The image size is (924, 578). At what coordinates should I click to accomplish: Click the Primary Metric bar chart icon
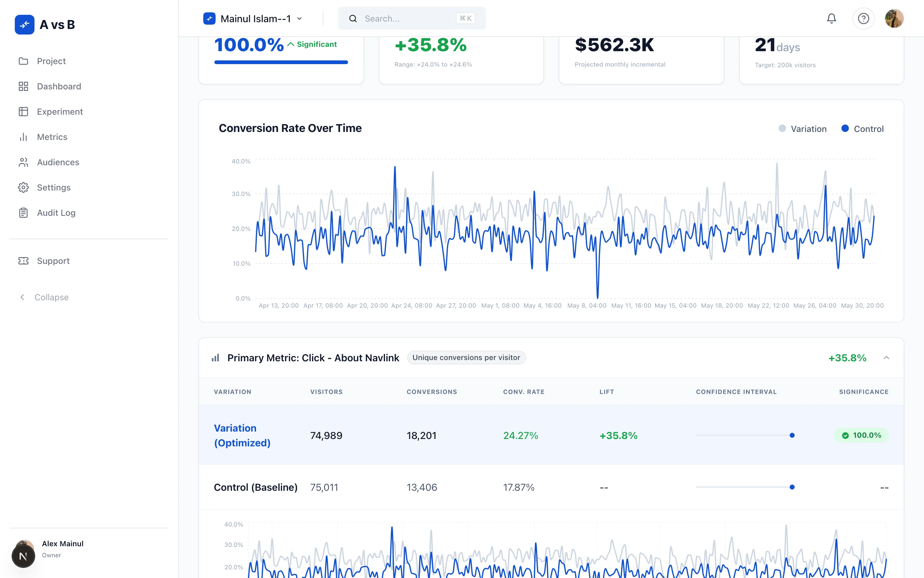click(x=215, y=358)
